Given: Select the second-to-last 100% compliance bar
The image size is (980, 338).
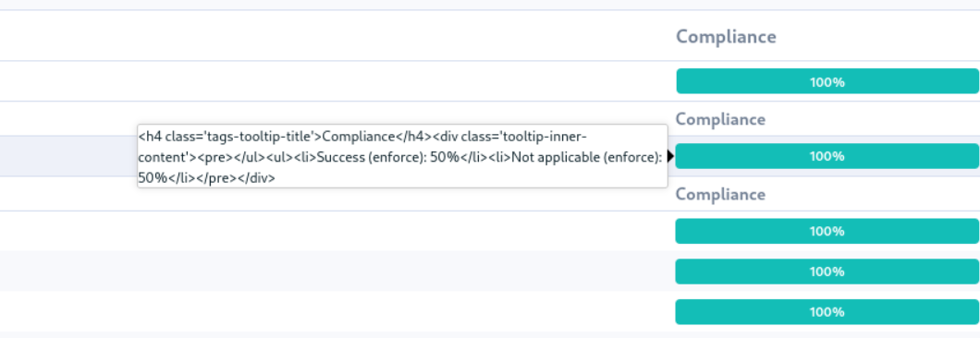Looking at the screenshot, I should click(x=827, y=272).
